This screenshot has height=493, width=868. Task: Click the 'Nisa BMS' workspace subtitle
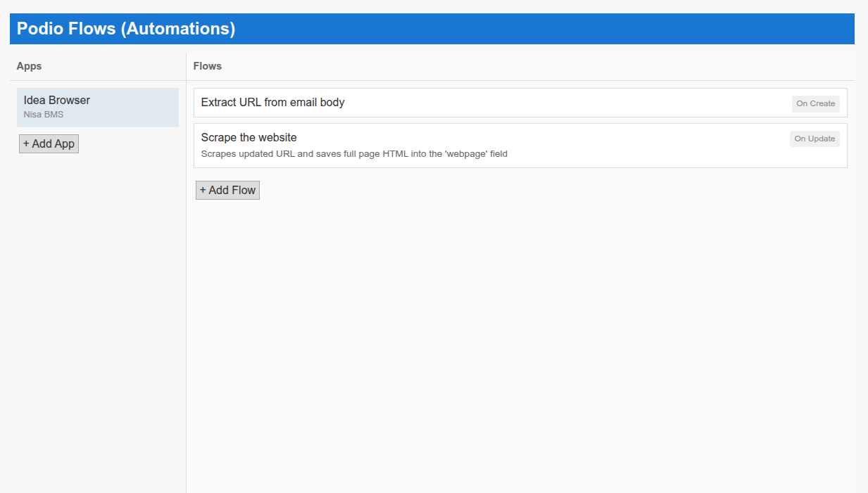point(44,115)
